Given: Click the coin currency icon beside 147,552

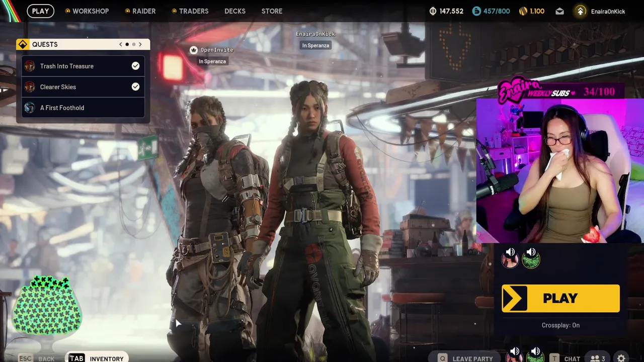Looking at the screenshot, I should point(433,11).
